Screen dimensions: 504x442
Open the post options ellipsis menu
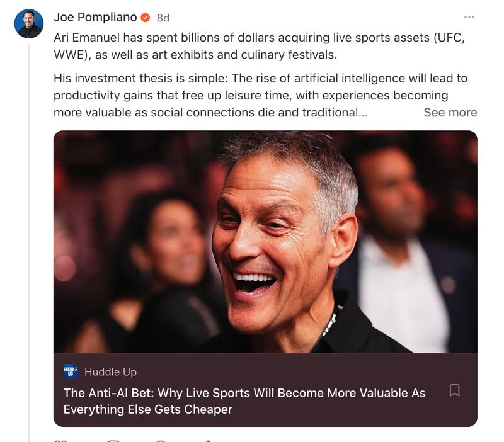(469, 18)
